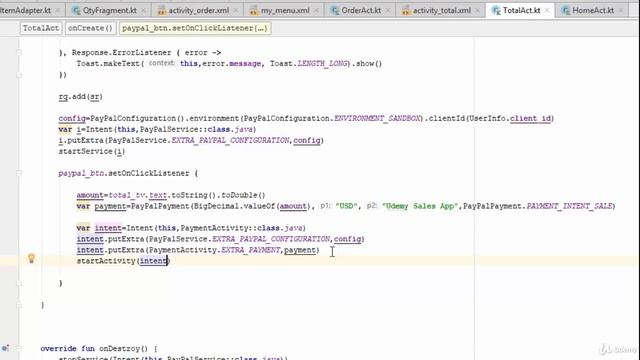Click the Kotlin file icon on the OrderAct.kt tab

(x=335, y=11)
